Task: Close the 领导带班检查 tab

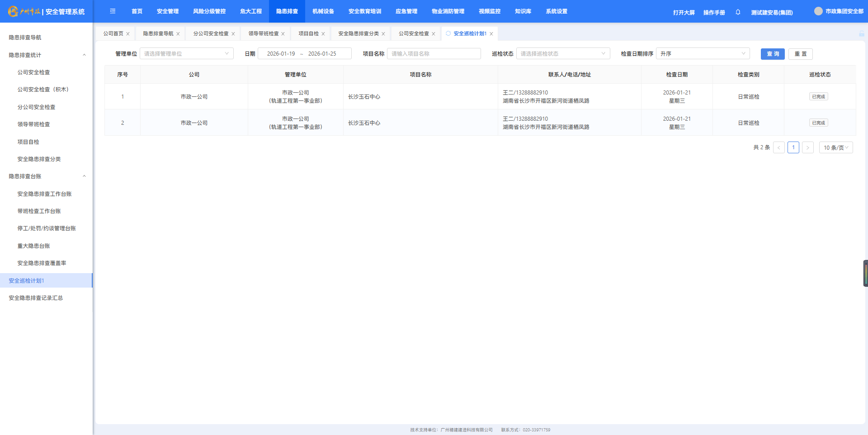Action: click(283, 34)
